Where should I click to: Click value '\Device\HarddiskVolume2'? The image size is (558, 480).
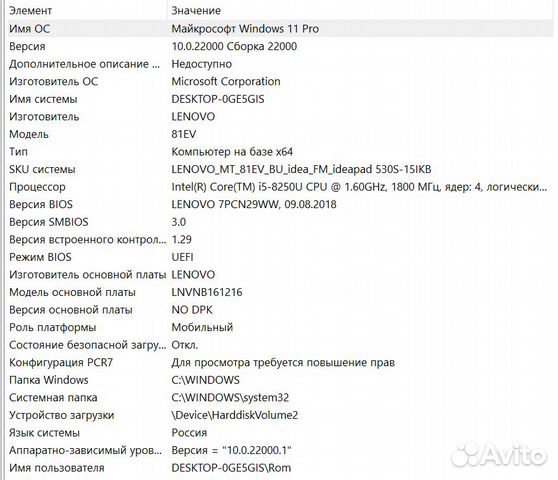(x=235, y=415)
